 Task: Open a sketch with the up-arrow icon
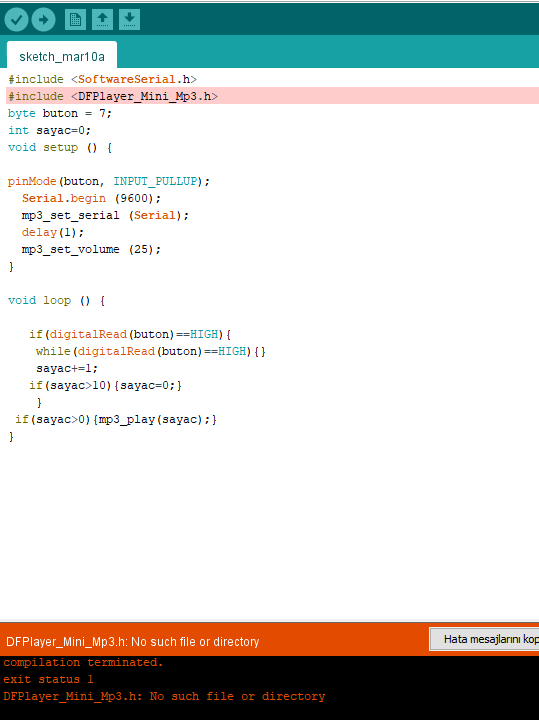point(102,20)
